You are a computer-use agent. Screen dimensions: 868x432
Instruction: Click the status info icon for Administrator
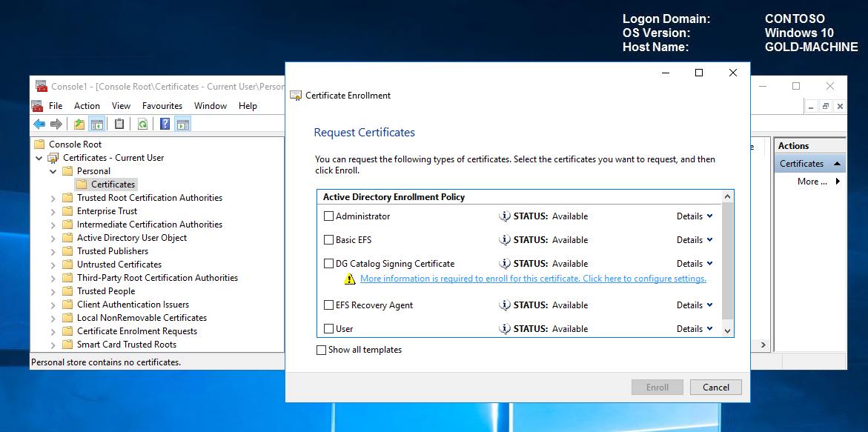[504, 216]
